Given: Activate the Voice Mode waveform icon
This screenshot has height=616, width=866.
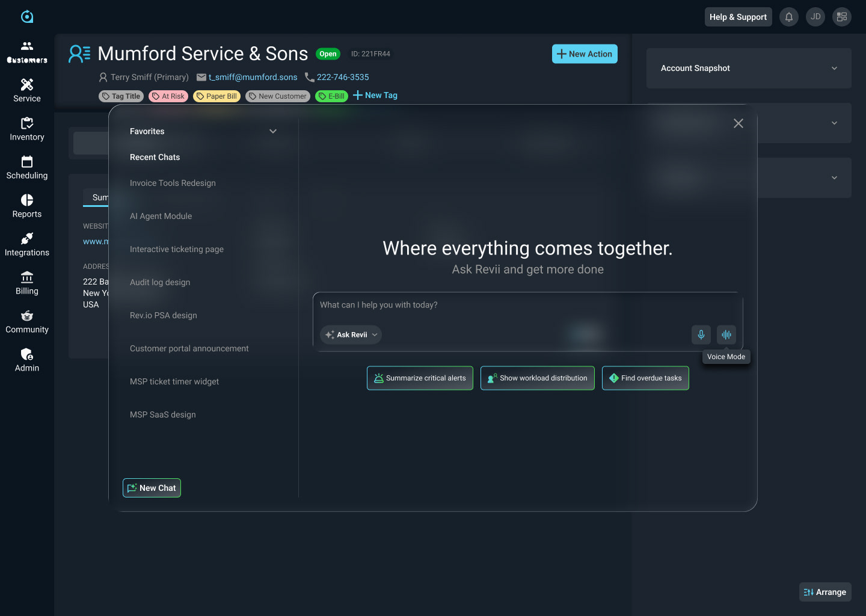Looking at the screenshot, I should coord(726,334).
